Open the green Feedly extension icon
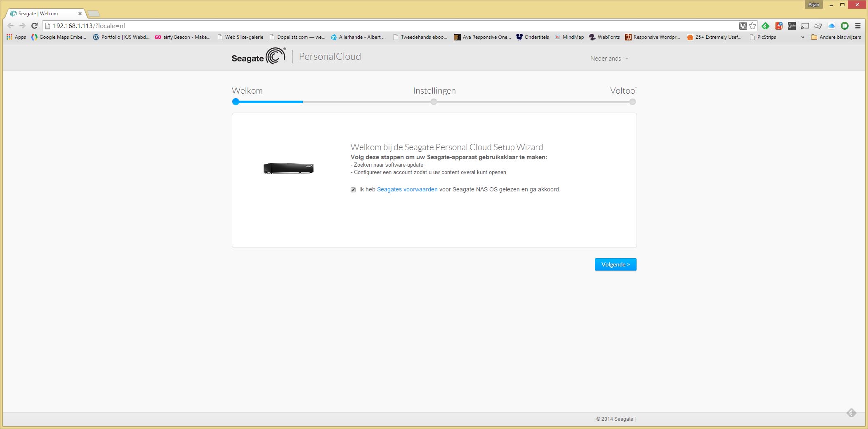Viewport: 868px width, 429px height. click(x=765, y=26)
